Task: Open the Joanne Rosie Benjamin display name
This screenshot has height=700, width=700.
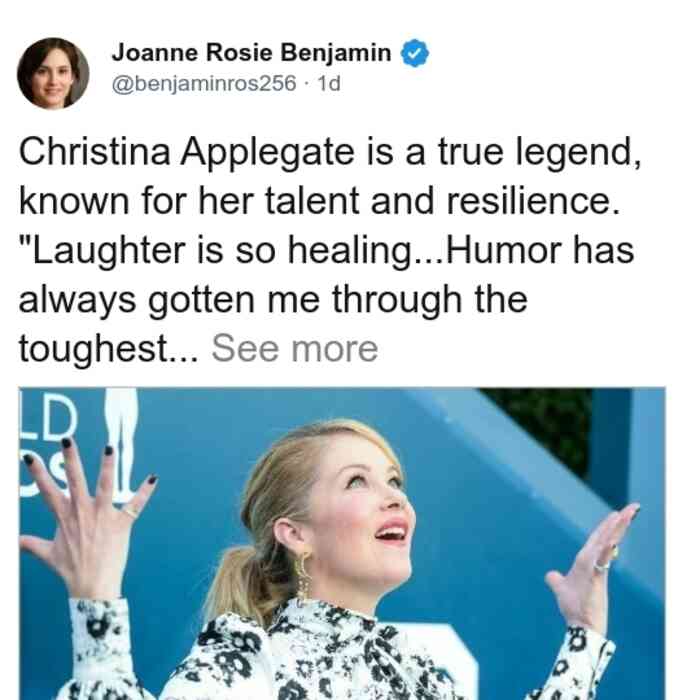Action: click(251, 52)
